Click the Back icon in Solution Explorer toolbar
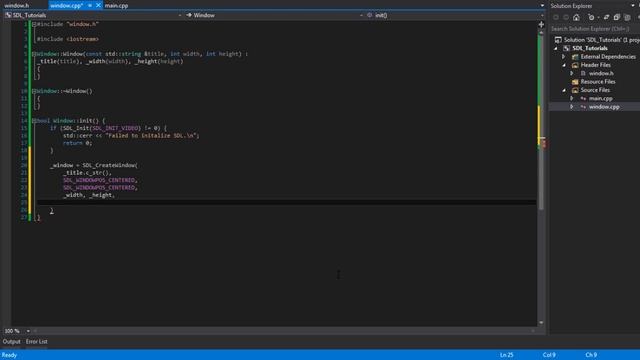This screenshot has width=640, height=360. pyautogui.click(x=556, y=17)
